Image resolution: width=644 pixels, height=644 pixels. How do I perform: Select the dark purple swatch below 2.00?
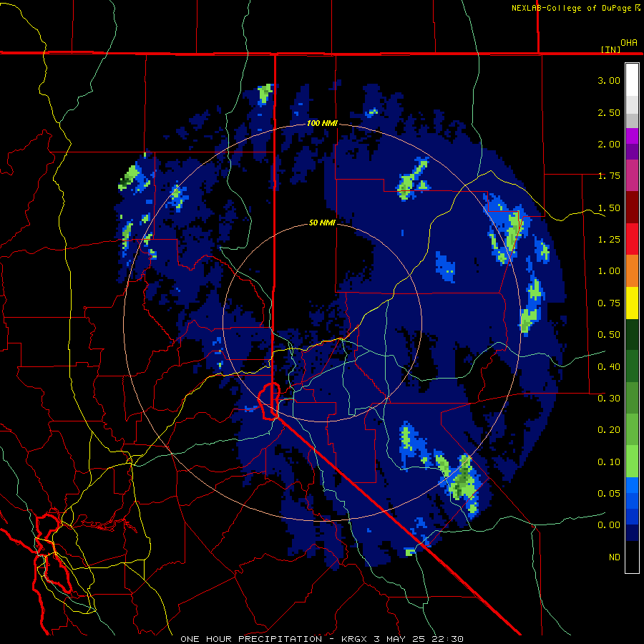pyautogui.click(x=632, y=152)
